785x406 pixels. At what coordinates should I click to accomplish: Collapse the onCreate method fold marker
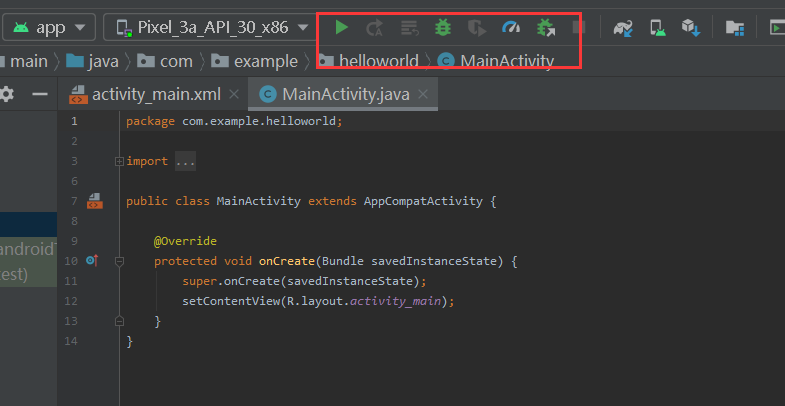119,261
